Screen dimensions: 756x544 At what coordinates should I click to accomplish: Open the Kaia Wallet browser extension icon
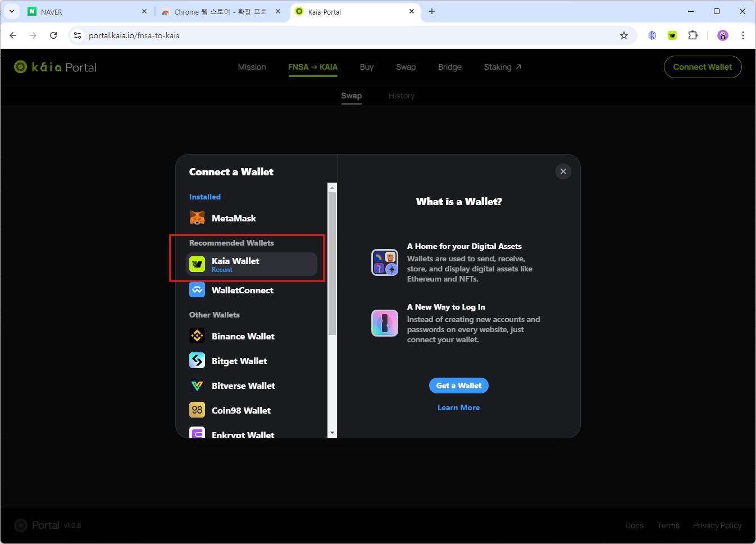point(672,35)
